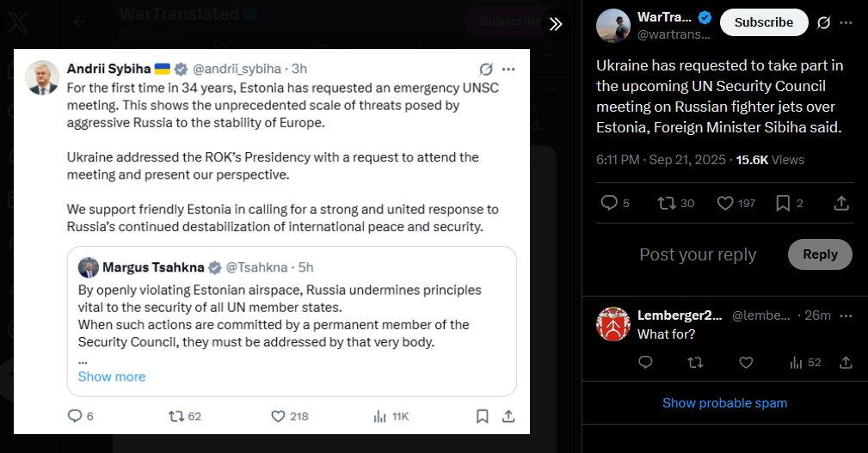This screenshot has width=868, height=453.
Task: Open more options on Lemberger2 reply
Action: (x=846, y=315)
